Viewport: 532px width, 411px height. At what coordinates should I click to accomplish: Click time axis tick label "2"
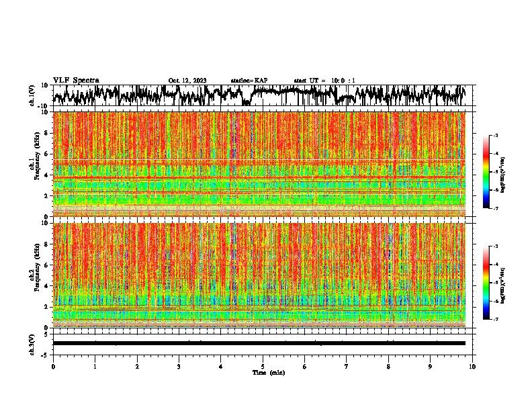tap(137, 367)
